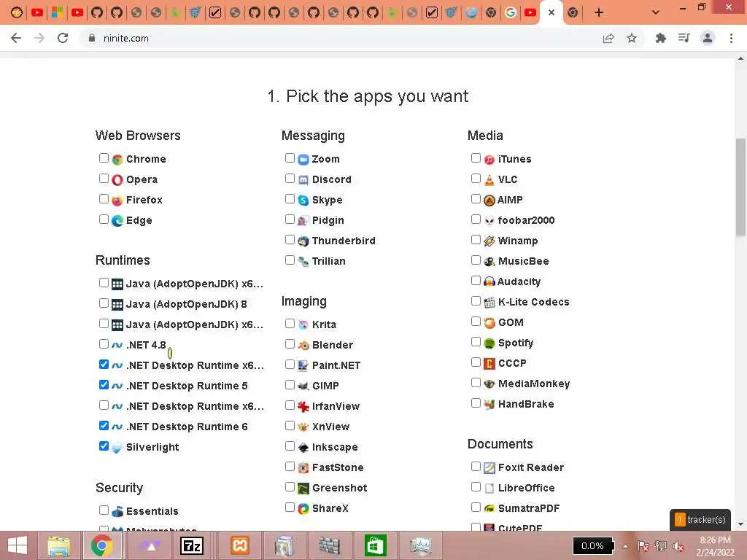Click the Inkscape icon
The height and width of the screenshot is (560, 747).
click(x=303, y=448)
